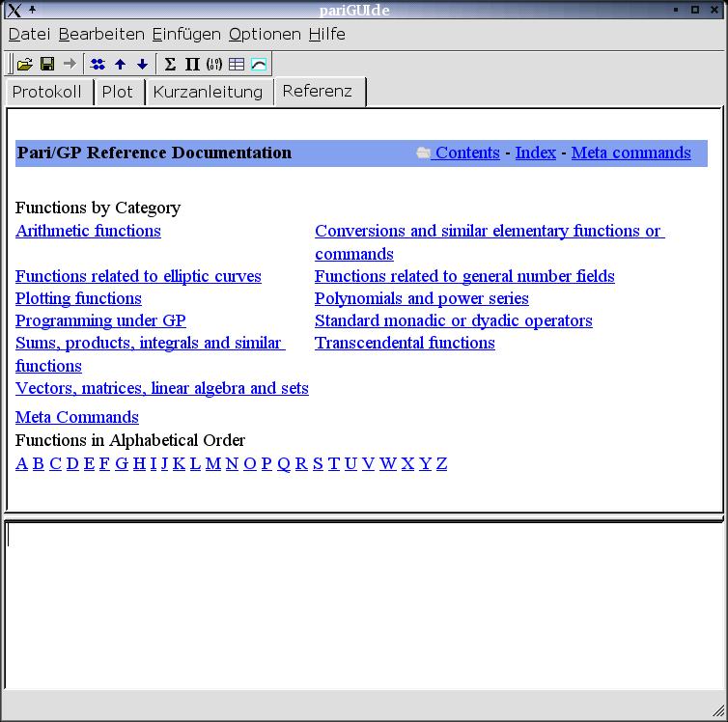
Task: Open the Arithmetic functions link
Action: tap(88, 231)
